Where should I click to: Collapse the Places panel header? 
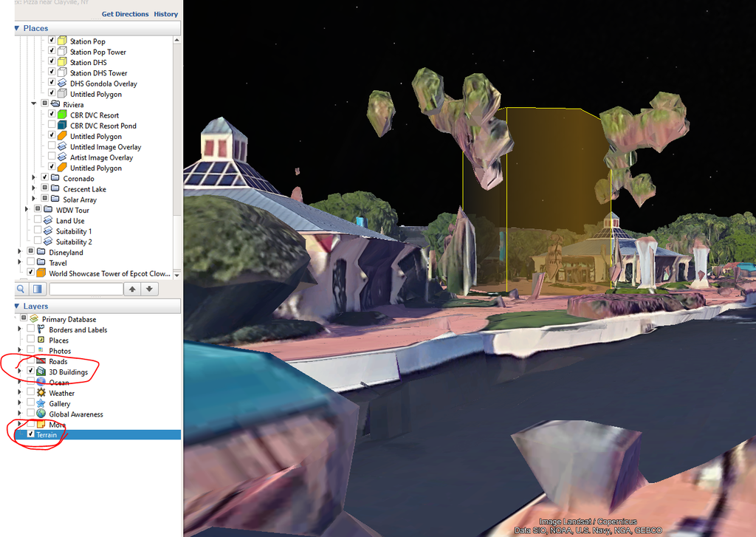pyautogui.click(x=18, y=28)
